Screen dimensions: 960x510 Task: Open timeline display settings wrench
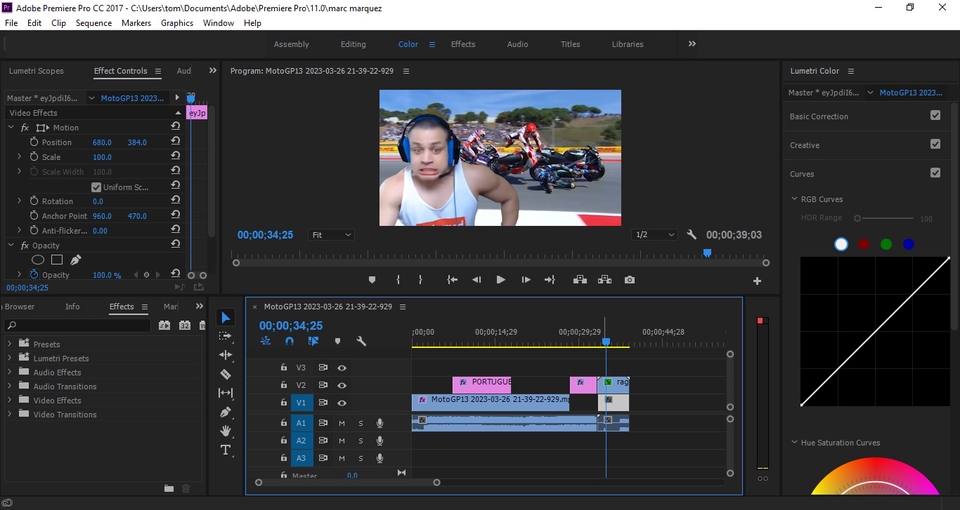point(361,341)
